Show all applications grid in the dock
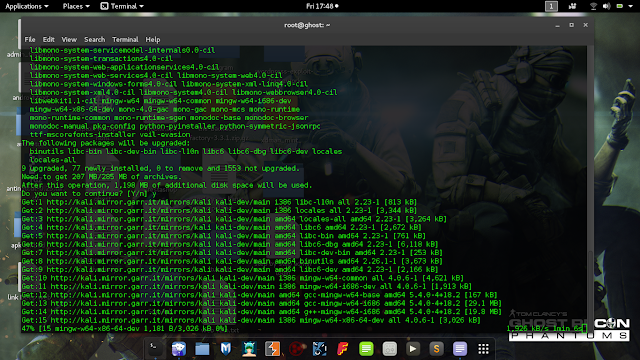Image resolution: width=640 pixels, height=360 pixels. 484,349
